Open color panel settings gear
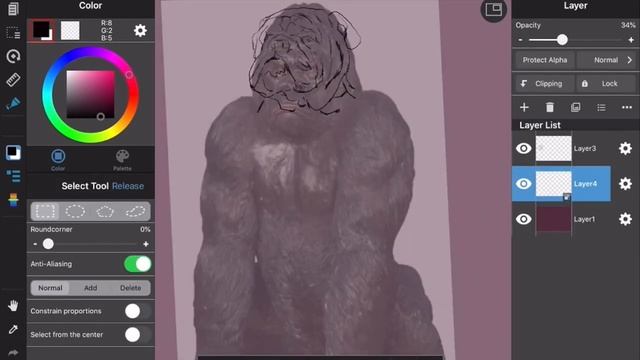Viewport: 640px width, 360px height. click(x=140, y=31)
